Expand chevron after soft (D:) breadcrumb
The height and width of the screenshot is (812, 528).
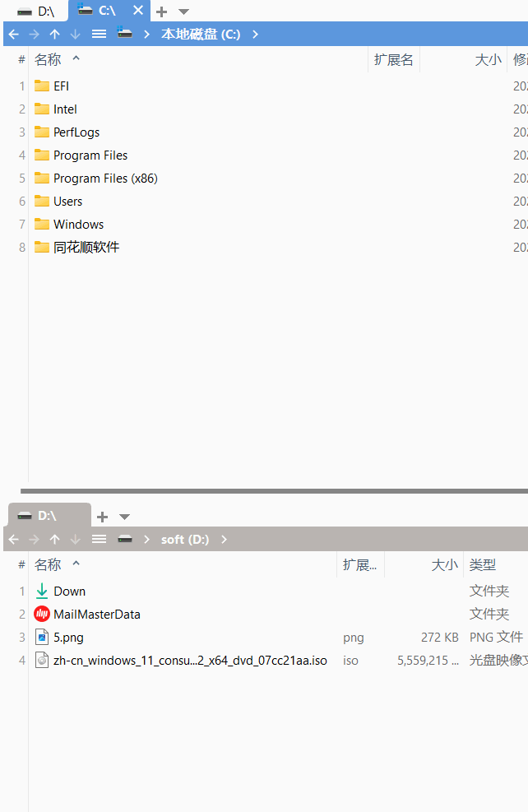(225, 540)
